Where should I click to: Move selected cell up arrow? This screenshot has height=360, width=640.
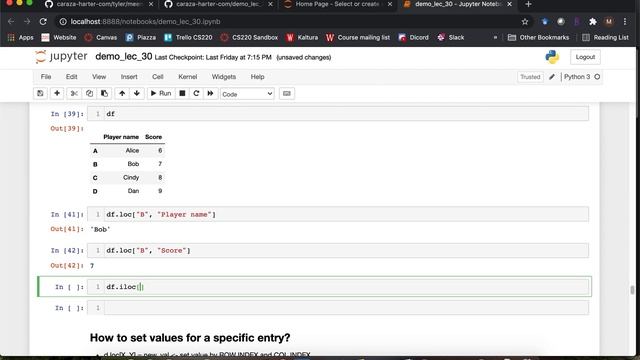(x=122, y=93)
